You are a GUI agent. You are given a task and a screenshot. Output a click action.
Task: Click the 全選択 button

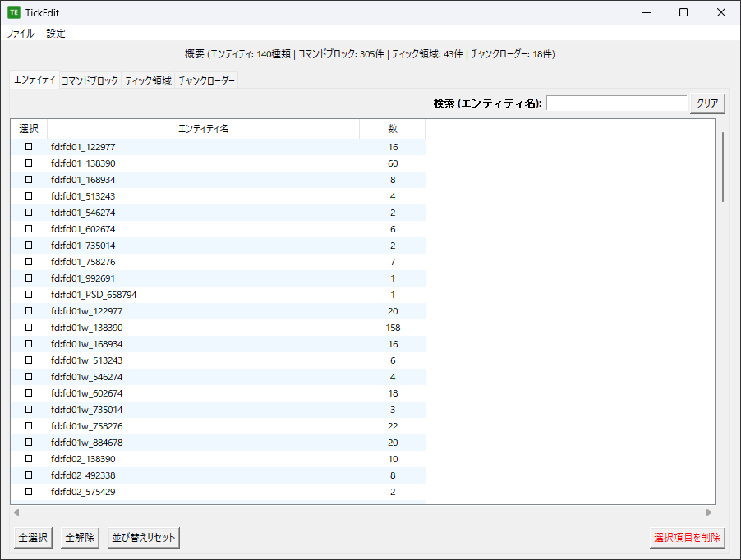[33, 538]
